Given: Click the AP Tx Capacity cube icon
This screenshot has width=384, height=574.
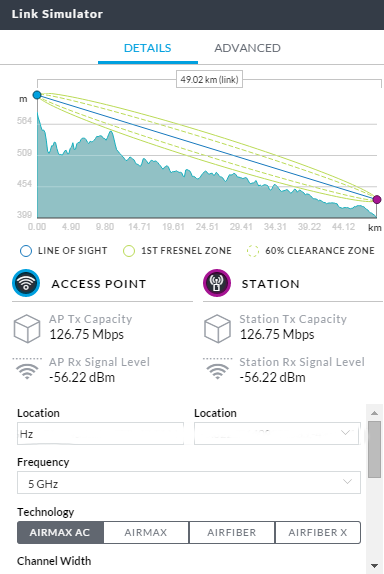Looking at the screenshot, I should (x=27, y=328).
